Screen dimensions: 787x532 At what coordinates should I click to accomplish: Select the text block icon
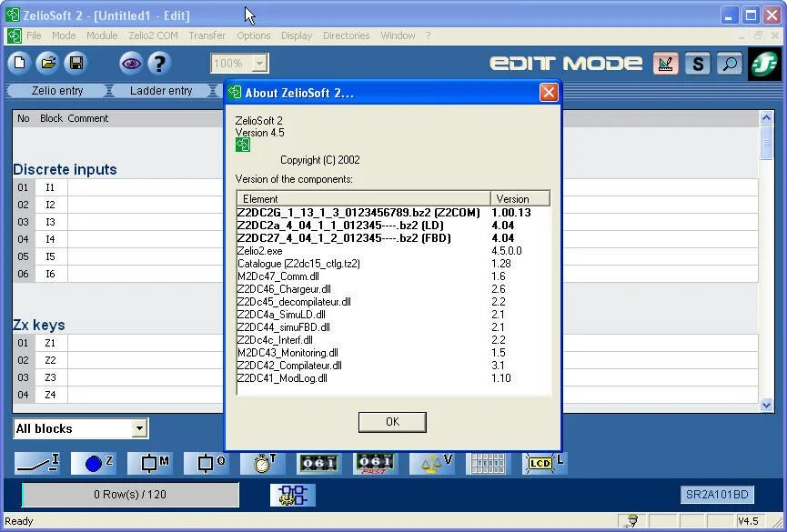tap(488, 463)
